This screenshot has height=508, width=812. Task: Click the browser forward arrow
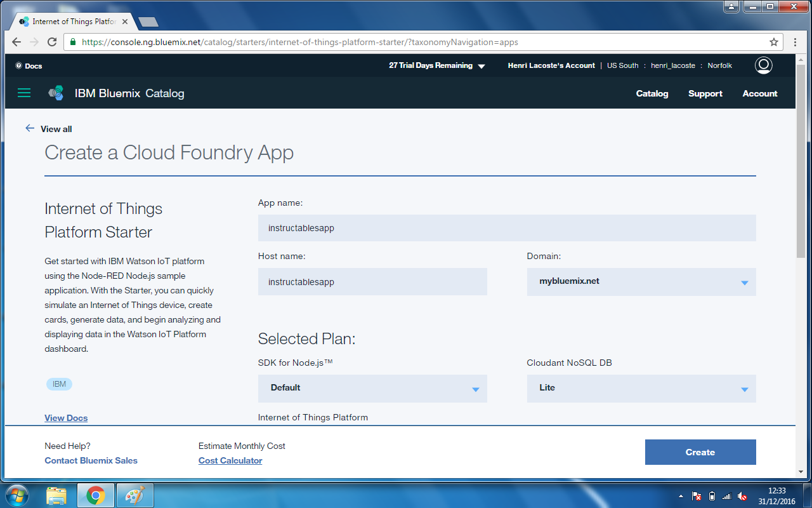click(x=34, y=42)
